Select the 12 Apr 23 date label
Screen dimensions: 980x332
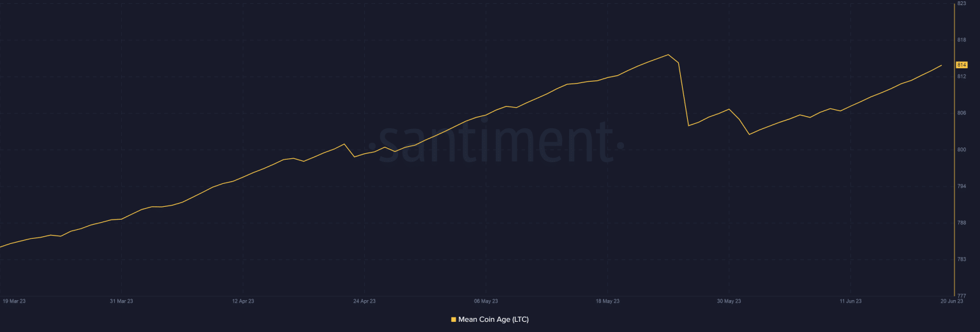pyautogui.click(x=243, y=300)
